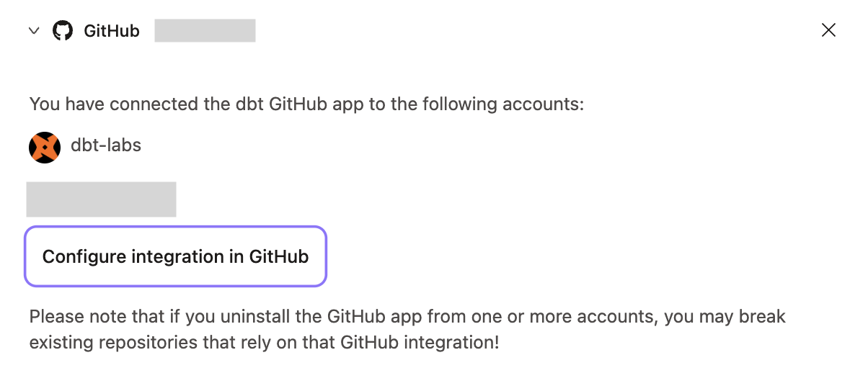Click gray redacted badge beside GitHub heading
This screenshot has height=373, width=868.
205,31
